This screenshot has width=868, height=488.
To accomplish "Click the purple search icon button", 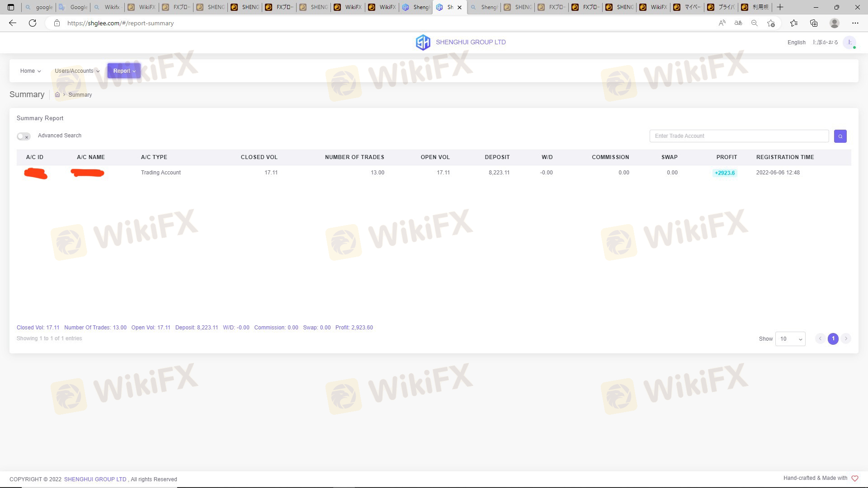I will (x=840, y=136).
